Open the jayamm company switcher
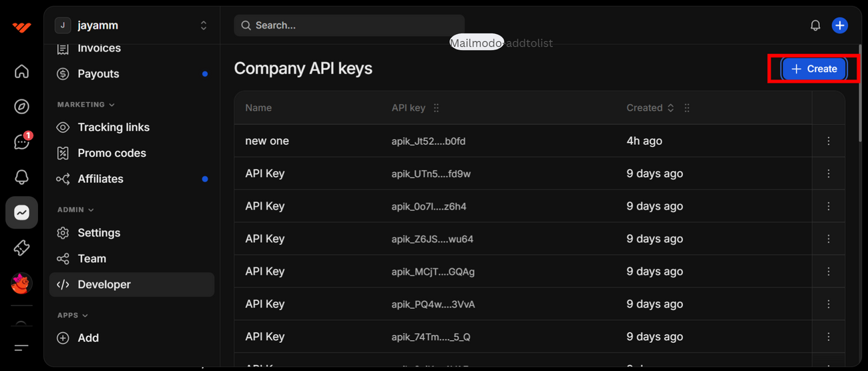This screenshot has width=868, height=371. click(x=132, y=25)
